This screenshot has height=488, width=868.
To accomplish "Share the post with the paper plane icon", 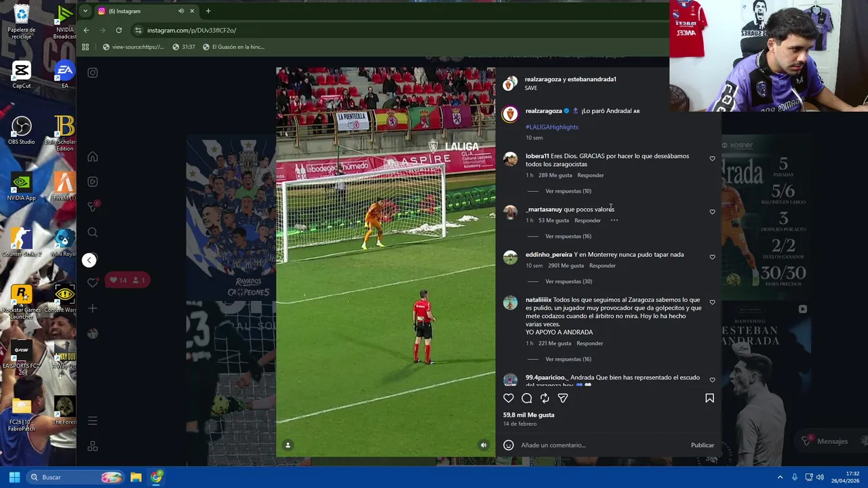I will tap(563, 398).
